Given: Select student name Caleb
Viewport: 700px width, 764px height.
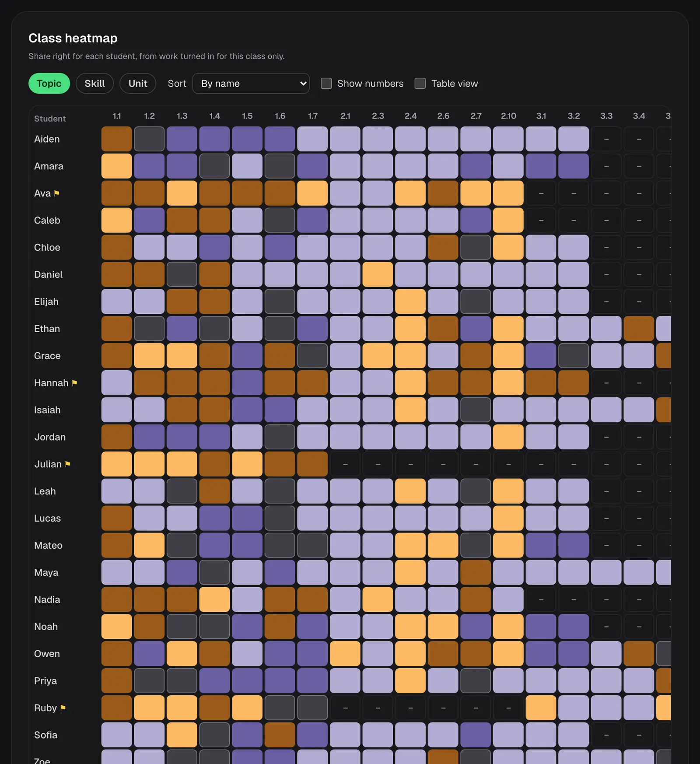Looking at the screenshot, I should tap(47, 220).
